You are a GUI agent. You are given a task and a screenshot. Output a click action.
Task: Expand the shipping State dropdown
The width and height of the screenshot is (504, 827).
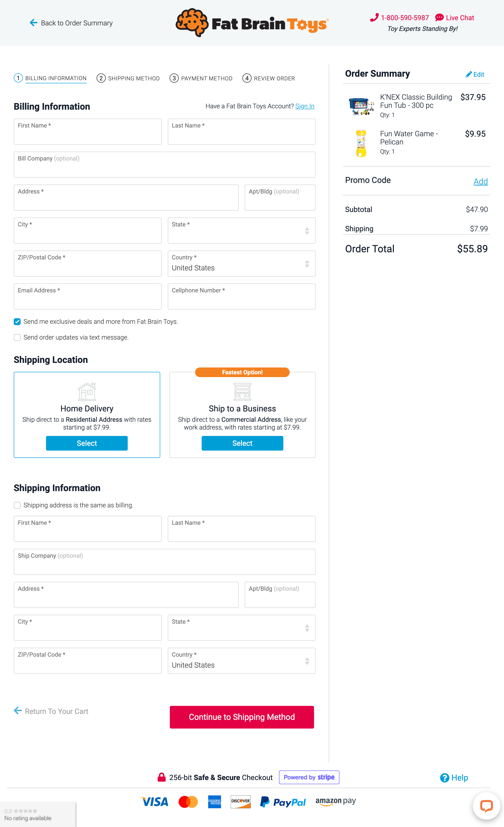click(x=241, y=628)
